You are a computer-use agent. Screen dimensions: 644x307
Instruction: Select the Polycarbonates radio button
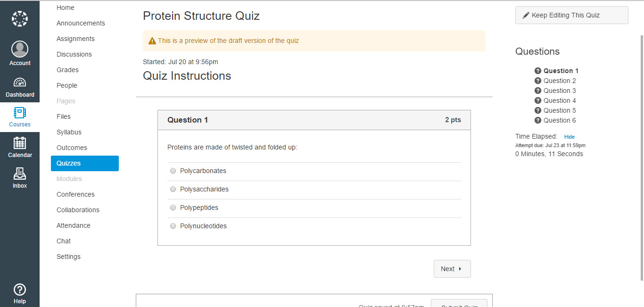(173, 171)
